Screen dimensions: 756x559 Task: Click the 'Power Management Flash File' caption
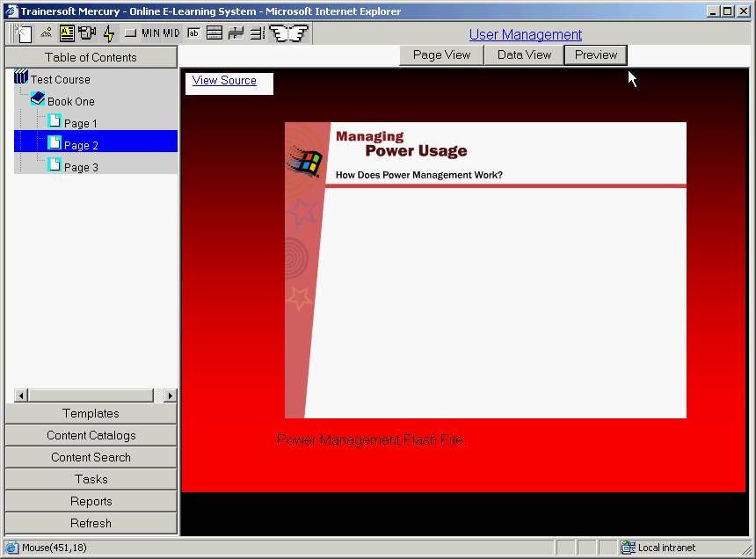(370, 440)
